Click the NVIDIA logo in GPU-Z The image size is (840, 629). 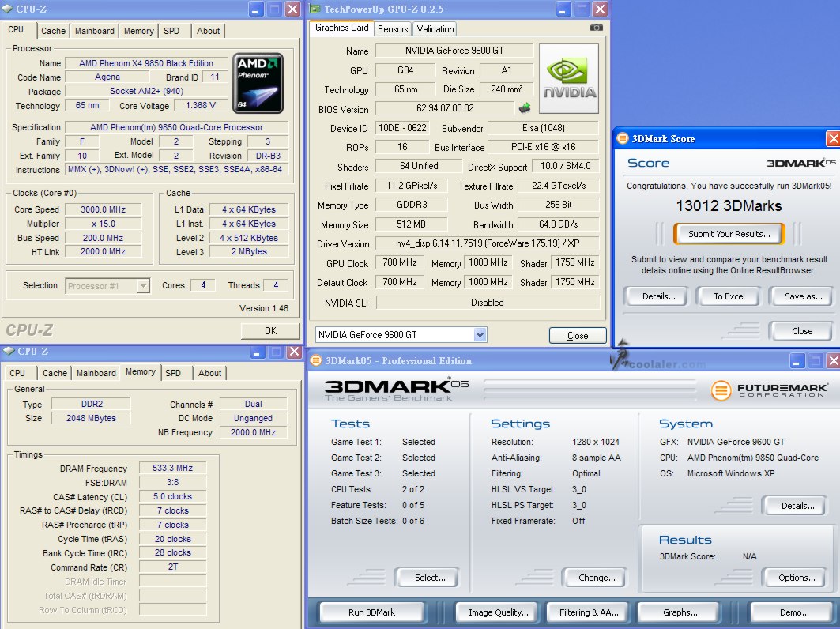click(x=568, y=78)
